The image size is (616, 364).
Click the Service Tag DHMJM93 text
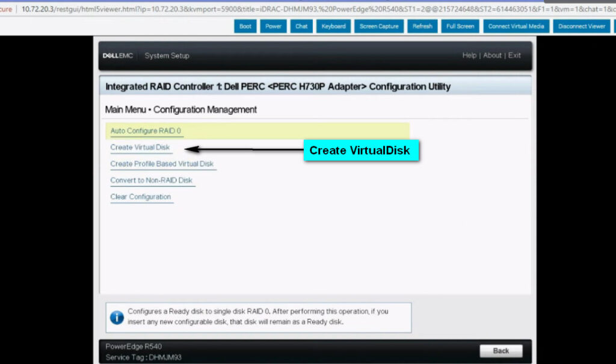tap(143, 357)
